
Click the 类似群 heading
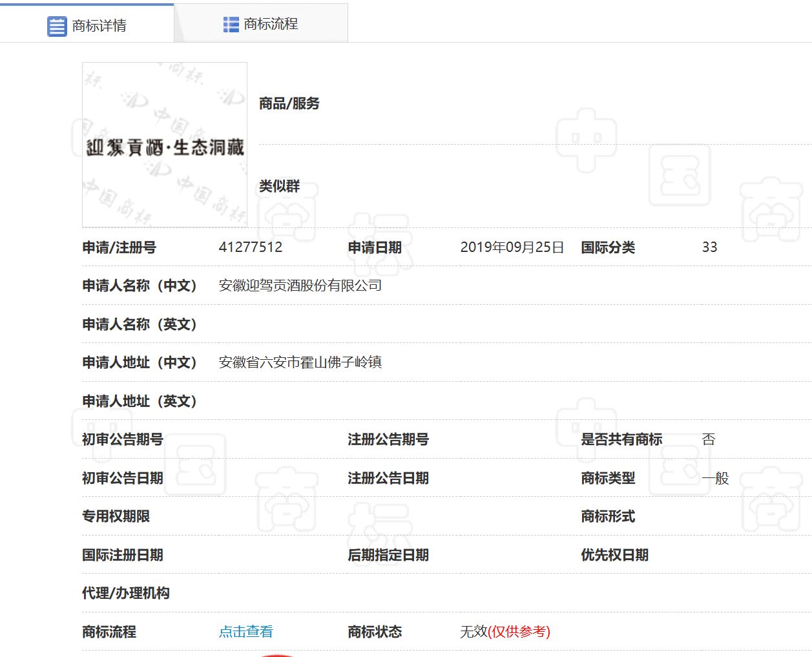coord(279,186)
